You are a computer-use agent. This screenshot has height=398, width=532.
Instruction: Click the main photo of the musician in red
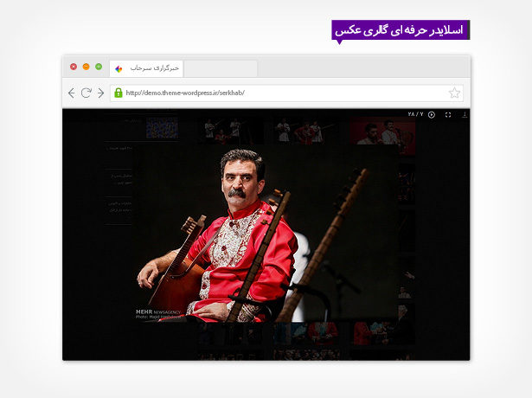pos(260,234)
